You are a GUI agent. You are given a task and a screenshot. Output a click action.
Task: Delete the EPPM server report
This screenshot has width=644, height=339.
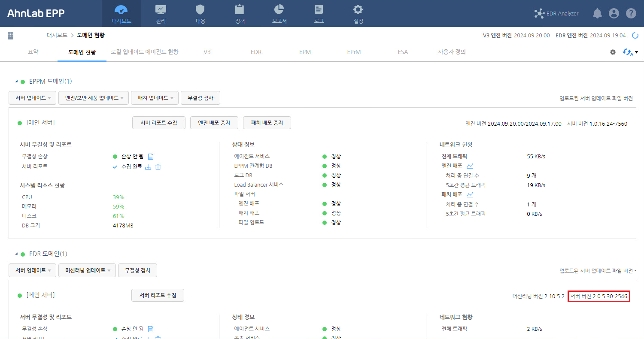158,166
